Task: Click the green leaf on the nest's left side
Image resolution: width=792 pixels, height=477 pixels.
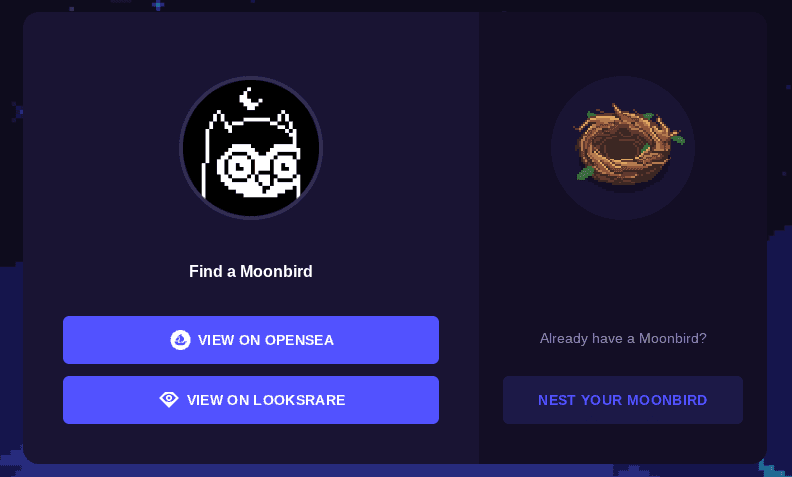Action: [585, 173]
